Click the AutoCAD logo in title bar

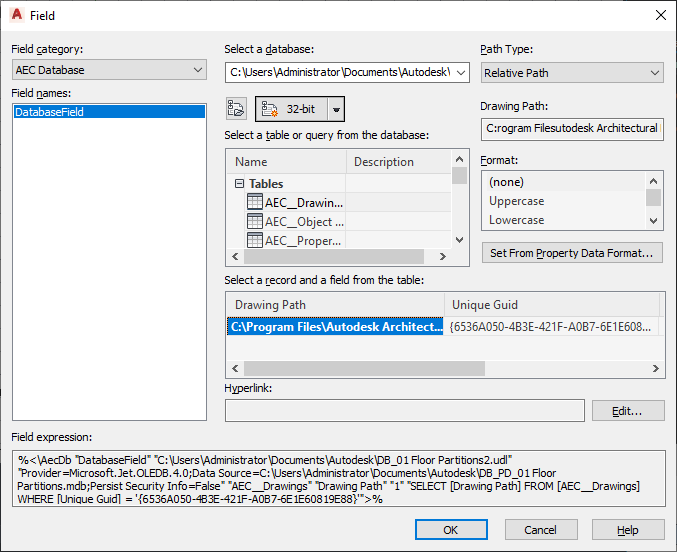17,15
